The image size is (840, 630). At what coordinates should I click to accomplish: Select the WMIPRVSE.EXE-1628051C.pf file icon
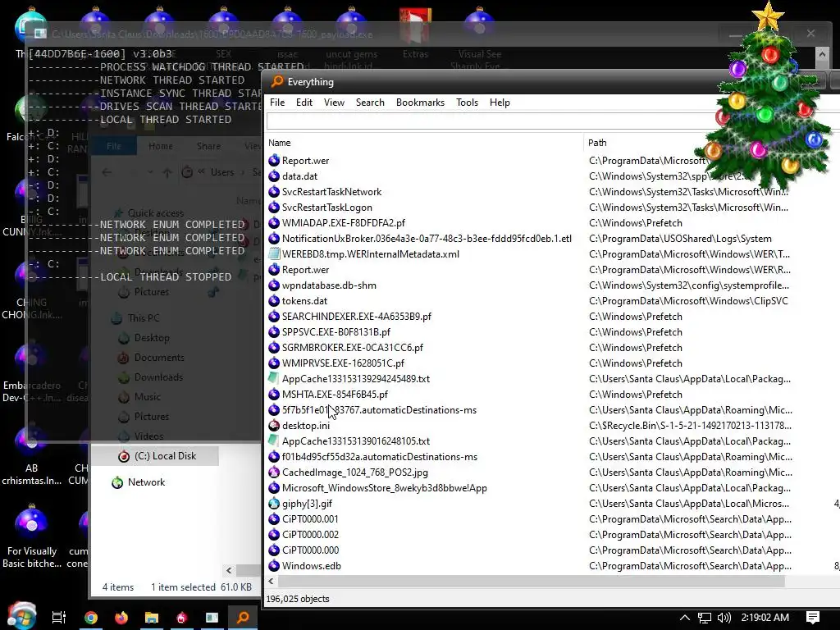click(x=274, y=363)
